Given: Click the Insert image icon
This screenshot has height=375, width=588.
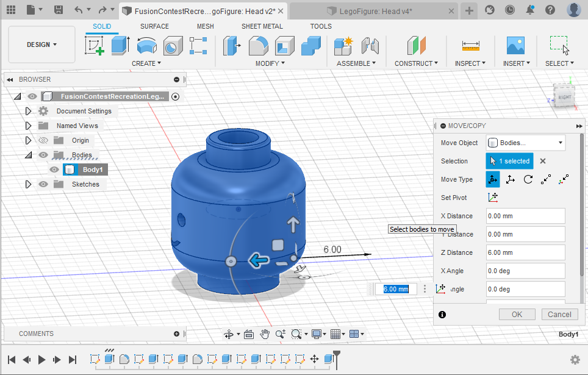Looking at the screenshot, I should coord(515,46).
